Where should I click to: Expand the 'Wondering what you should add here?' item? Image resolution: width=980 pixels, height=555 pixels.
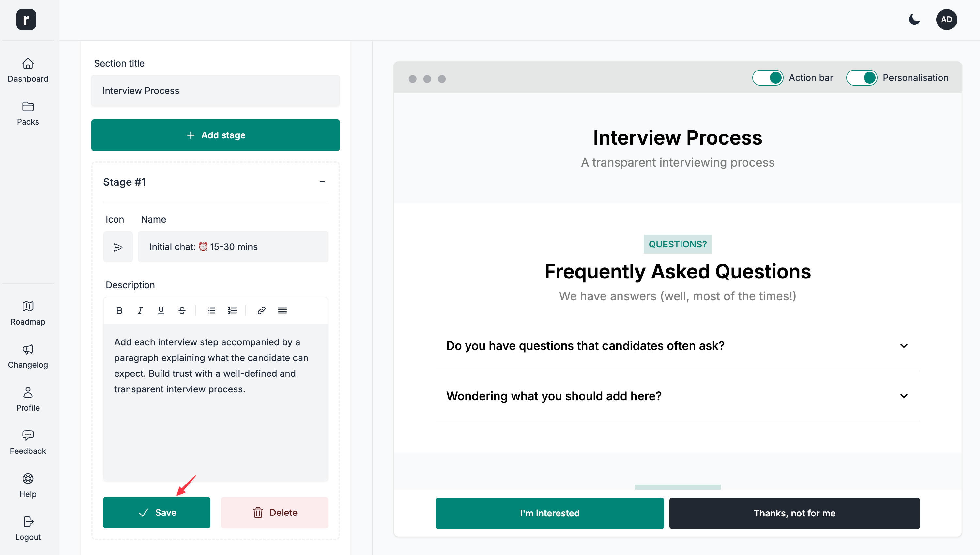(904, 396)
